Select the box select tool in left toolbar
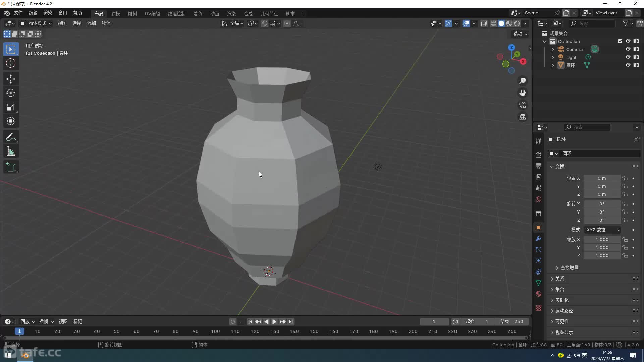Screen dimensions: 644x362 pyautogui.click(x=11, y=49)
